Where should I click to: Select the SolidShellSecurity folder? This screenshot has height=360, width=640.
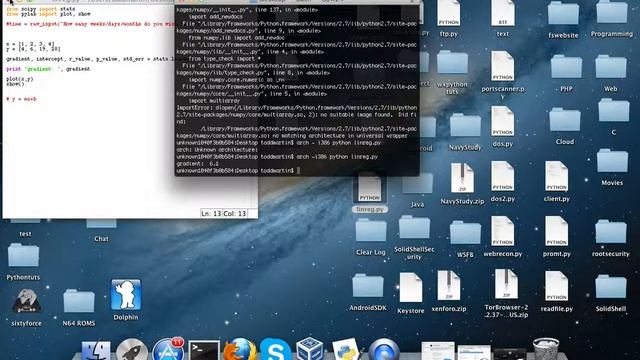[x=414, y=227]
